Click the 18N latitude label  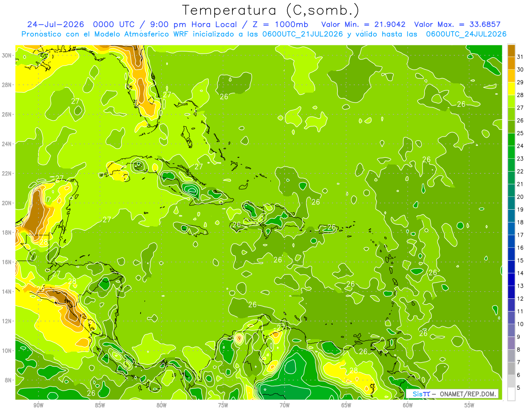pos(8,232)
